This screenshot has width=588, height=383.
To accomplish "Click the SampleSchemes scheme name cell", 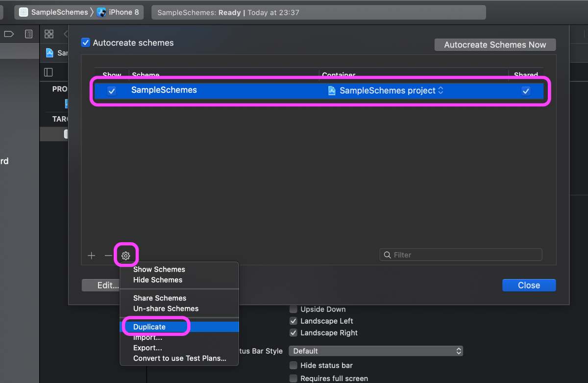I will click(164, 90).
